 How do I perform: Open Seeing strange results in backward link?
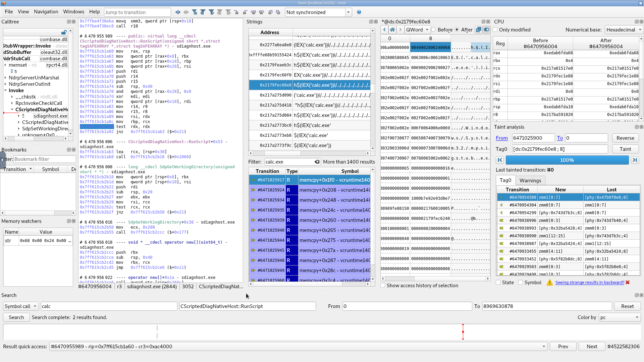point(590,283)
